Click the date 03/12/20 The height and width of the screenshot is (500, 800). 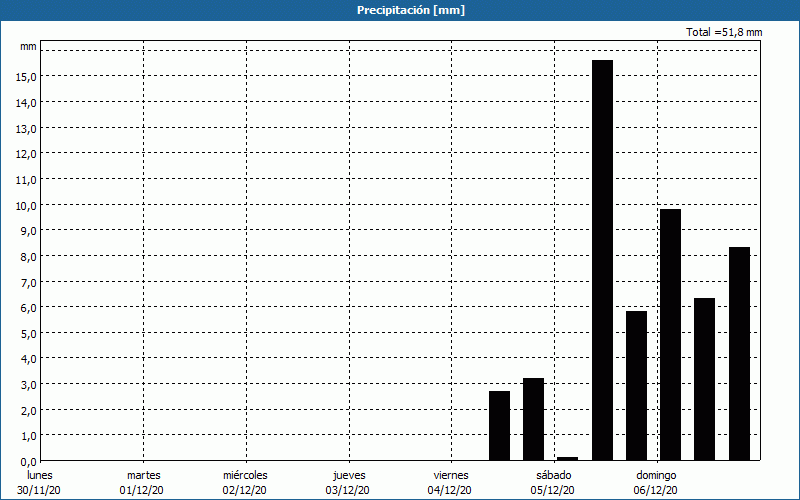coord(347,490)
